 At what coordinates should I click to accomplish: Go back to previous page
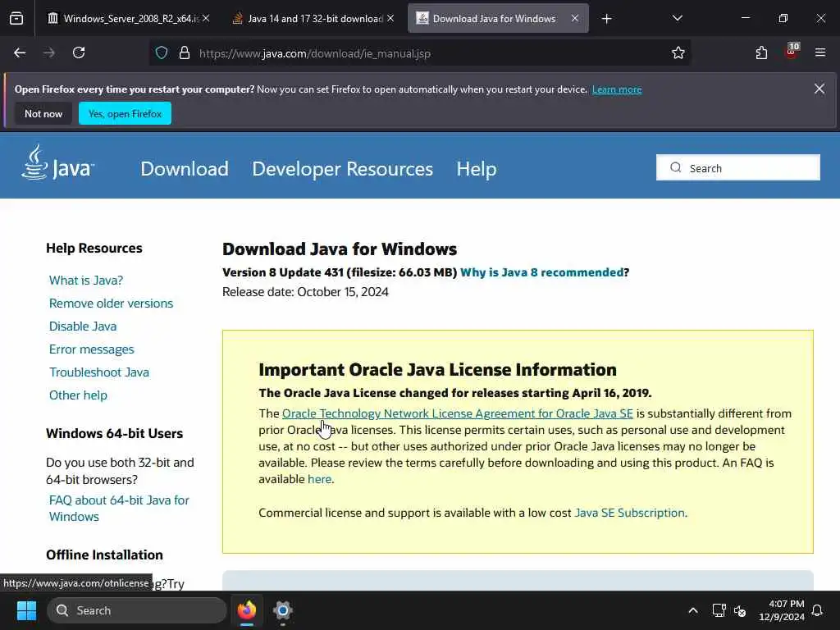[20, 52]
